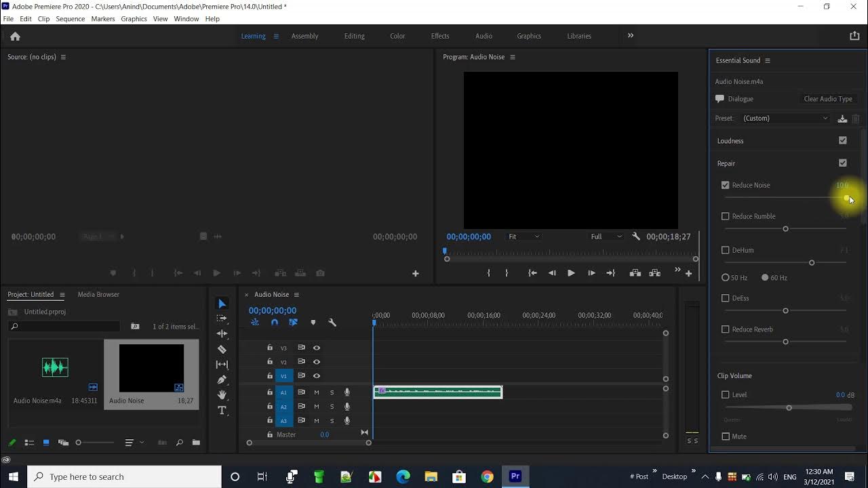Click Extract button in Program monitor

click(654, 273)
